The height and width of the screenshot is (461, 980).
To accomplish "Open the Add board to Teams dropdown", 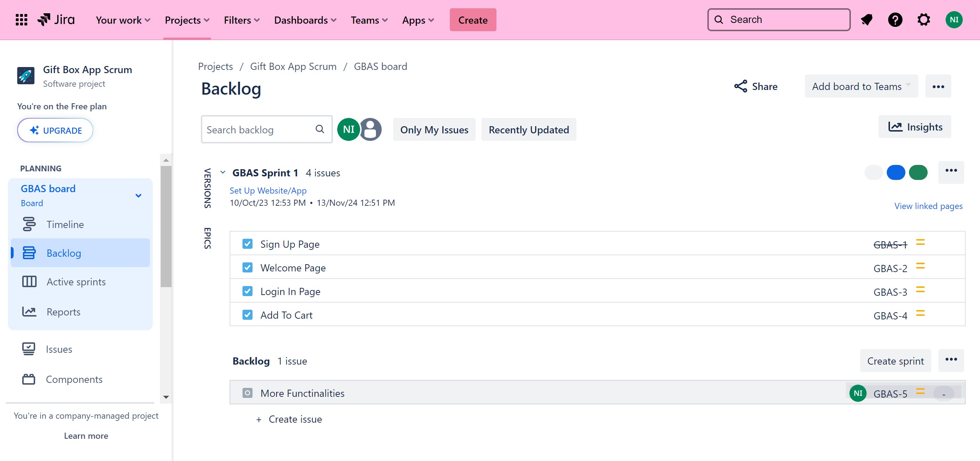I will pyautogui.click(x=861, y=86).
